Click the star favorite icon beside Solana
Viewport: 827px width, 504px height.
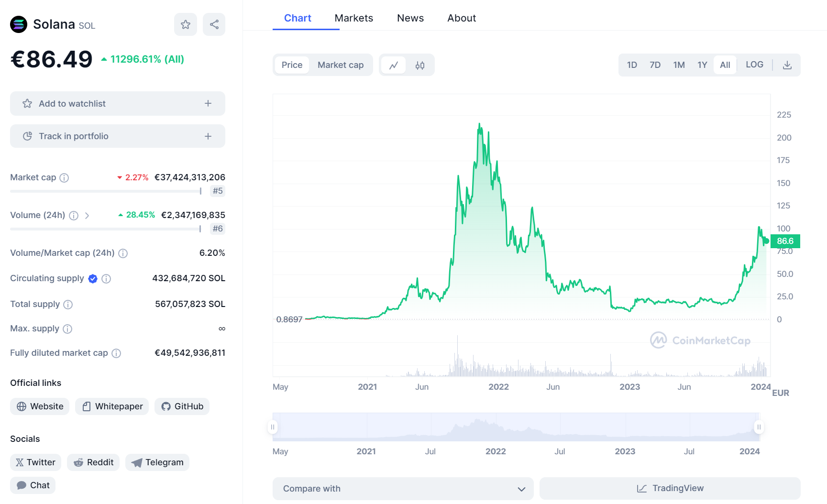point(186,24)
